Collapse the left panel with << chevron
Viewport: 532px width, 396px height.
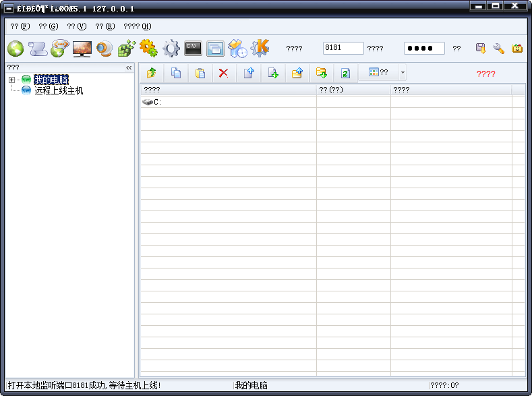click(x=129, y=67)
